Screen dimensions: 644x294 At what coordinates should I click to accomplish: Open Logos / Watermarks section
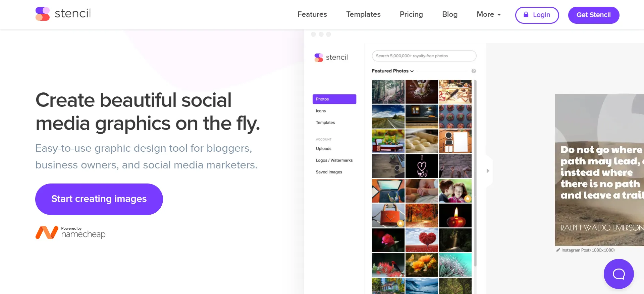click(334, 160)
